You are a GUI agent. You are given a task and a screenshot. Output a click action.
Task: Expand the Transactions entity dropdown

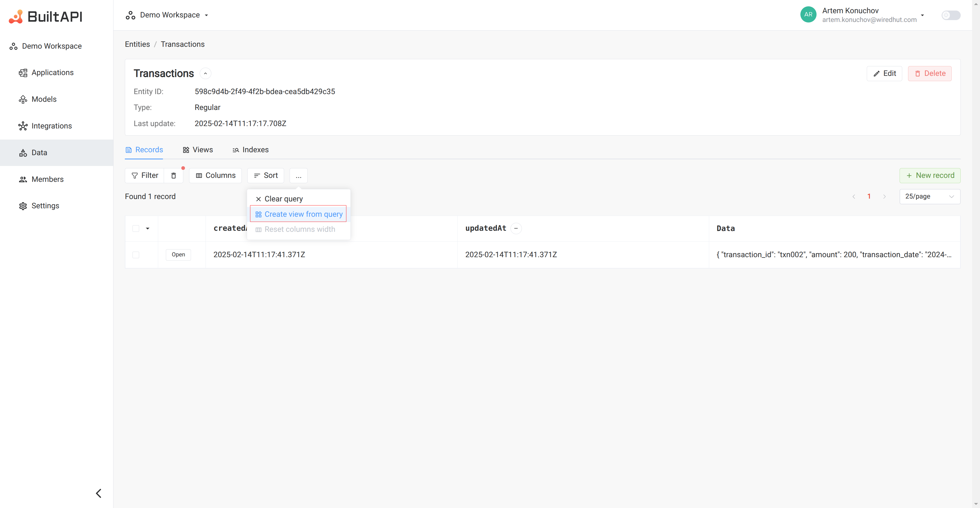[x=206, y=73]
